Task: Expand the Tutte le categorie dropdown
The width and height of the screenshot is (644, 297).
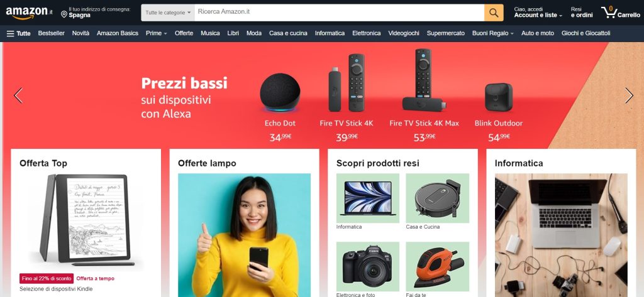Action: pyautogui.click(x=168, y=13)
